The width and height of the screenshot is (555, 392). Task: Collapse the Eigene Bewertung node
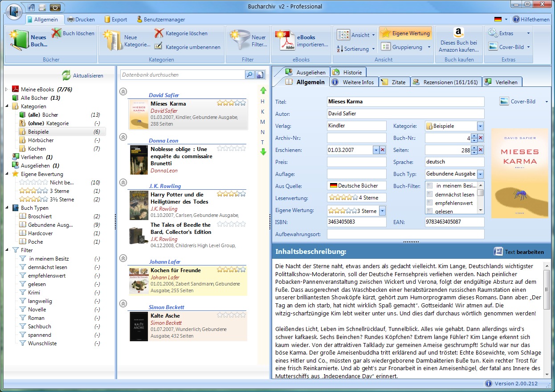[6, 174]
